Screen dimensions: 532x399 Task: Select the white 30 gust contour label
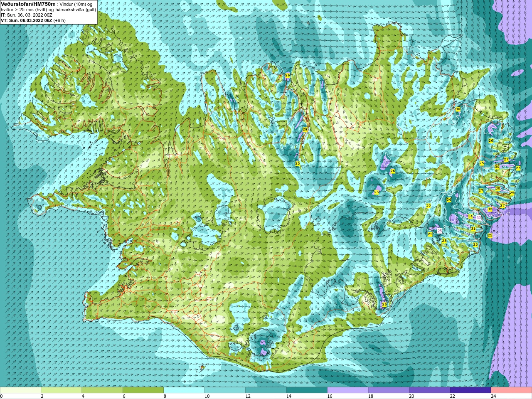[478, 217]
